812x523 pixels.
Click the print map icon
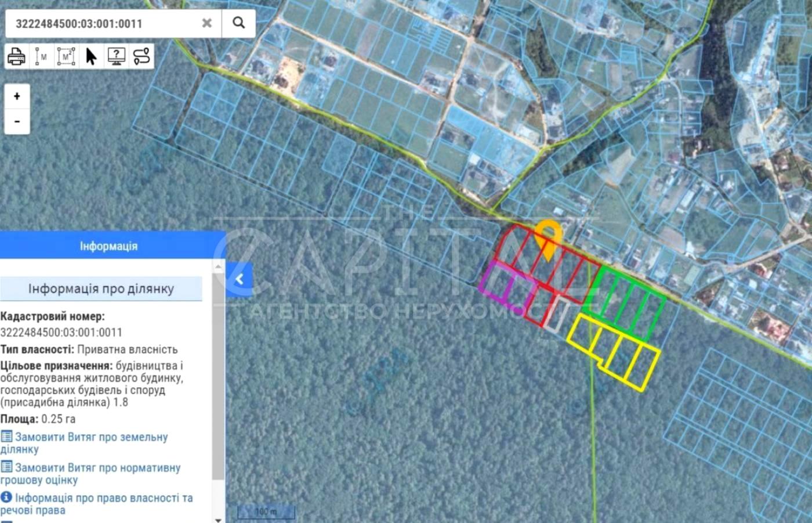tap(16, 56)
